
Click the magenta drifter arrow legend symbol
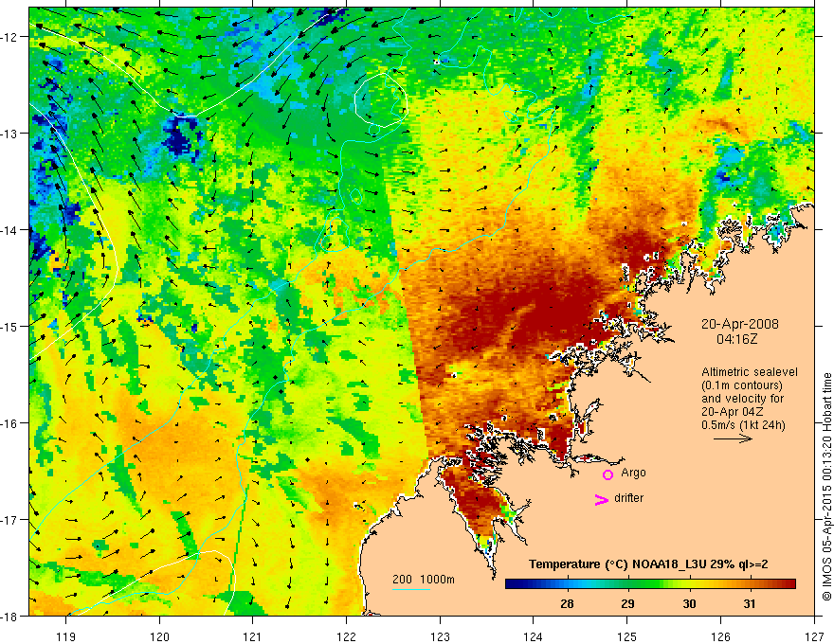(x=602, y=499)
